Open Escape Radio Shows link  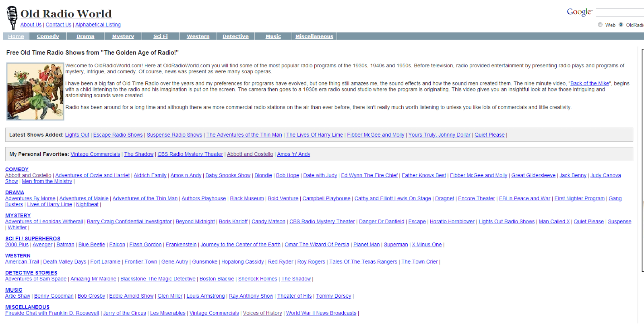coord(118,135)
